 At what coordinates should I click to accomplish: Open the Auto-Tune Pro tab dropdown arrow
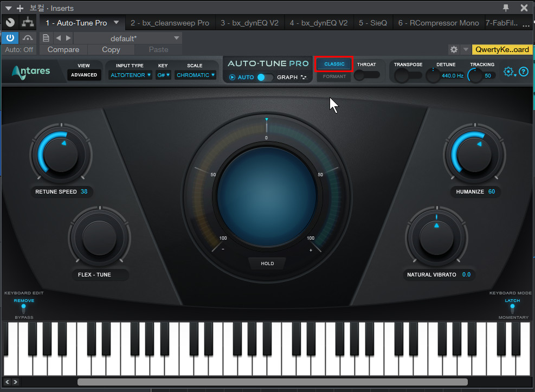point(117,23)
